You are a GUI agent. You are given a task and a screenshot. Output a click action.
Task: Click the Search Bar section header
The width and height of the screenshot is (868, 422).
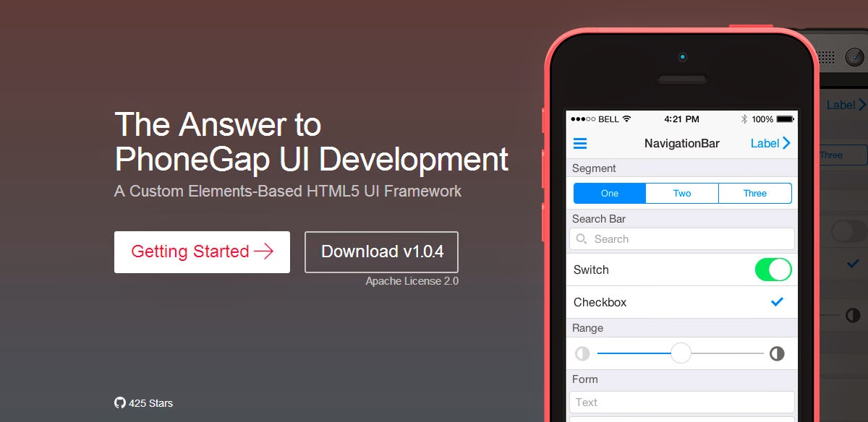tap(599, 219)
